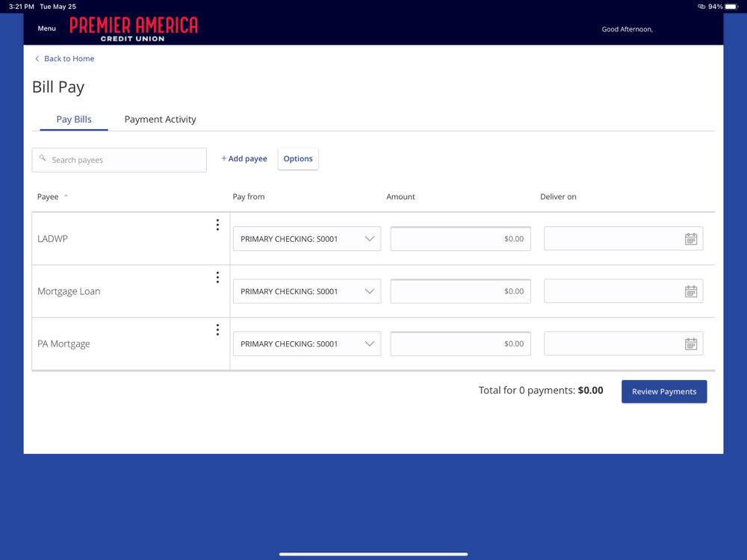Click the Premier America Credit Union logo
The width and height of the screenshot is (747, 560).
134,28
